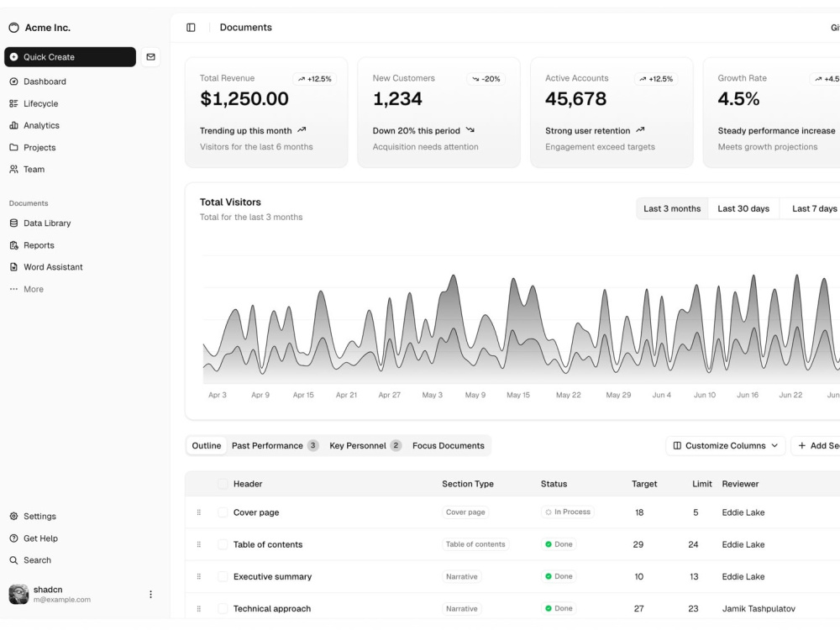Click the columns icon in Customize Columns
The image size is (840, 630).
(x=677, y=446)
